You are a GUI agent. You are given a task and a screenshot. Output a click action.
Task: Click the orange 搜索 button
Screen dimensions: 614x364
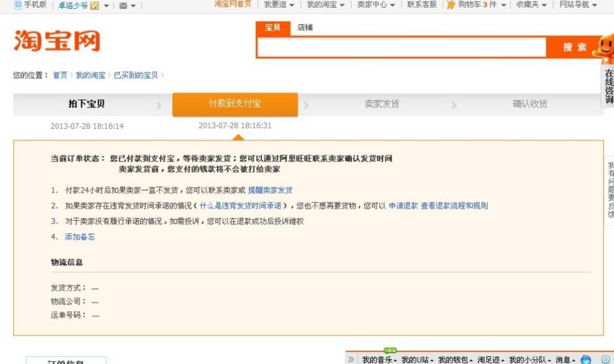tap(574, 47)
